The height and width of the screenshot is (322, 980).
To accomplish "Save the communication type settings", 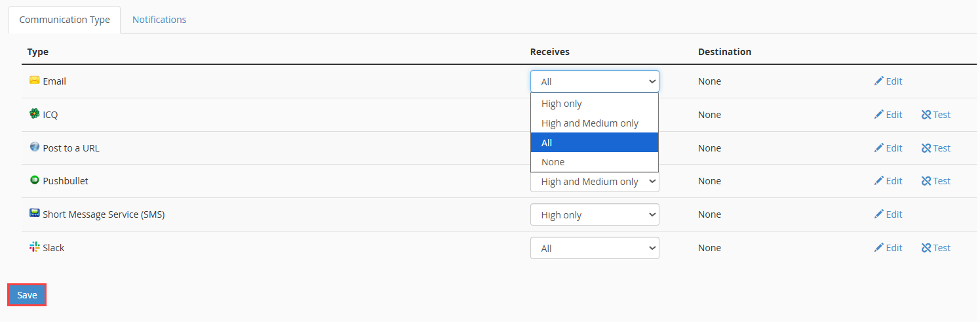I will click(27, 295).
